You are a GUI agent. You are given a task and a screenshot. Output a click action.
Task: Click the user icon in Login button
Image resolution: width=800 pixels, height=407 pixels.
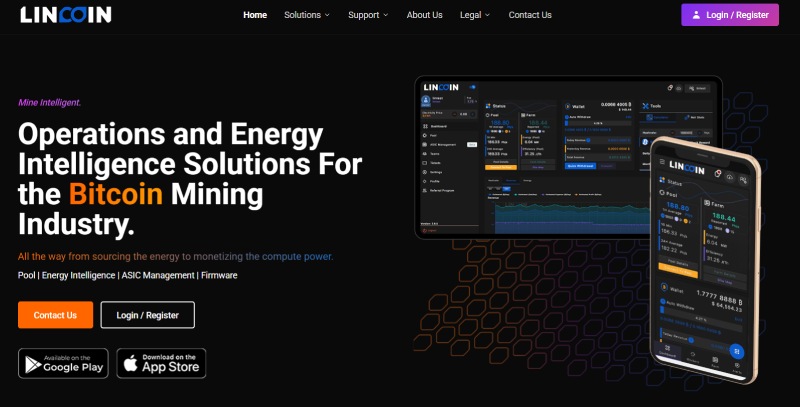[x=696, y=15]
